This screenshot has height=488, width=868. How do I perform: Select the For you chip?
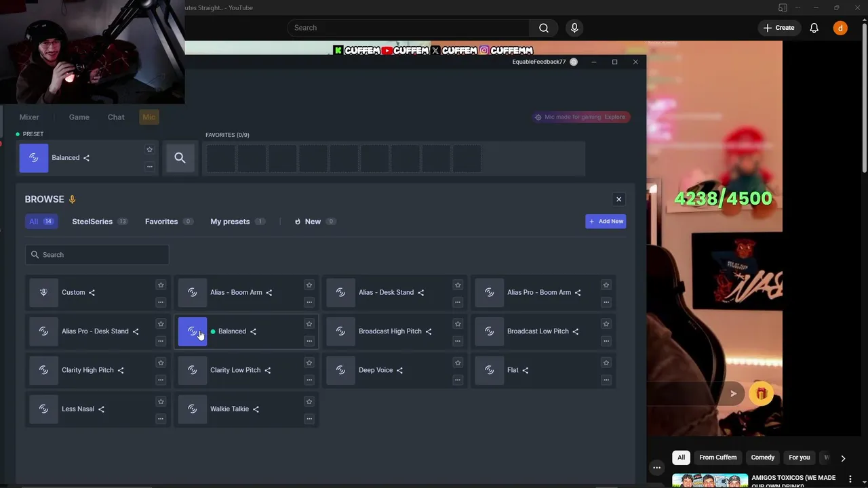point(800,457)
